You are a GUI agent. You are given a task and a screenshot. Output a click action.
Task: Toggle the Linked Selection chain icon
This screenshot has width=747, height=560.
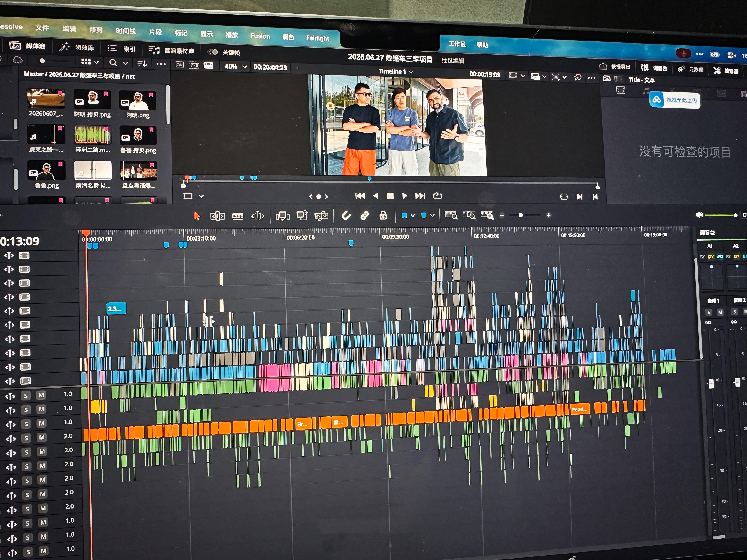click(x=364, y=215)
